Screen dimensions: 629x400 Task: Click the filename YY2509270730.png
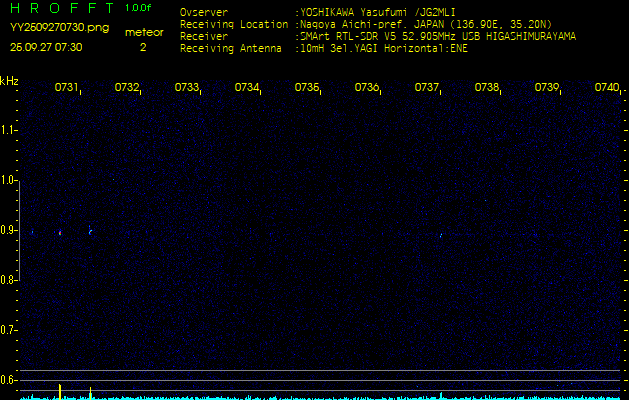tap(59, 28)
